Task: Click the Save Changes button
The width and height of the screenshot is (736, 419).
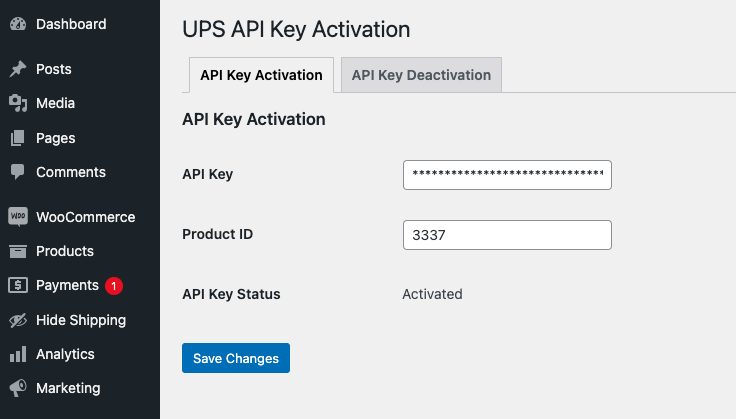Action: point(236,358)
